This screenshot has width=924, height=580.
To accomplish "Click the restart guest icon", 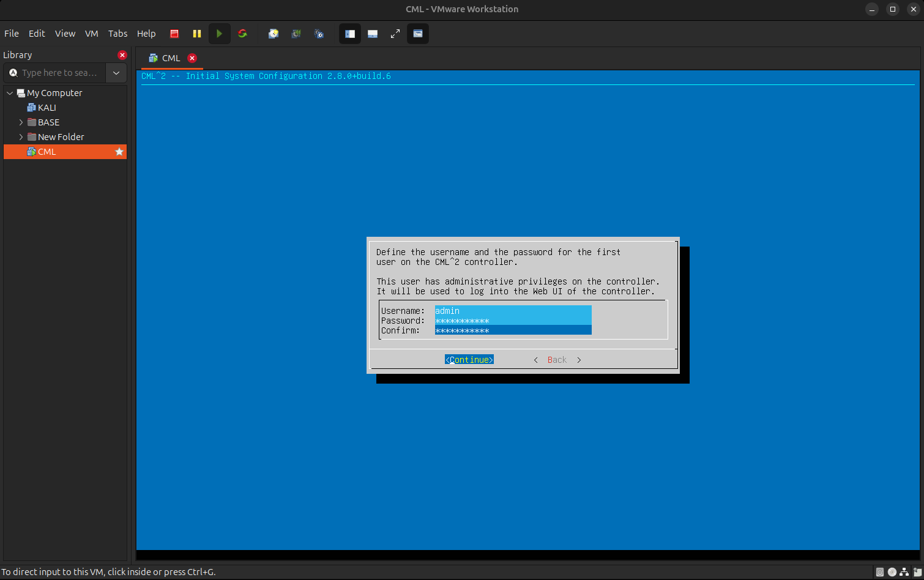I will coord(242,34).
